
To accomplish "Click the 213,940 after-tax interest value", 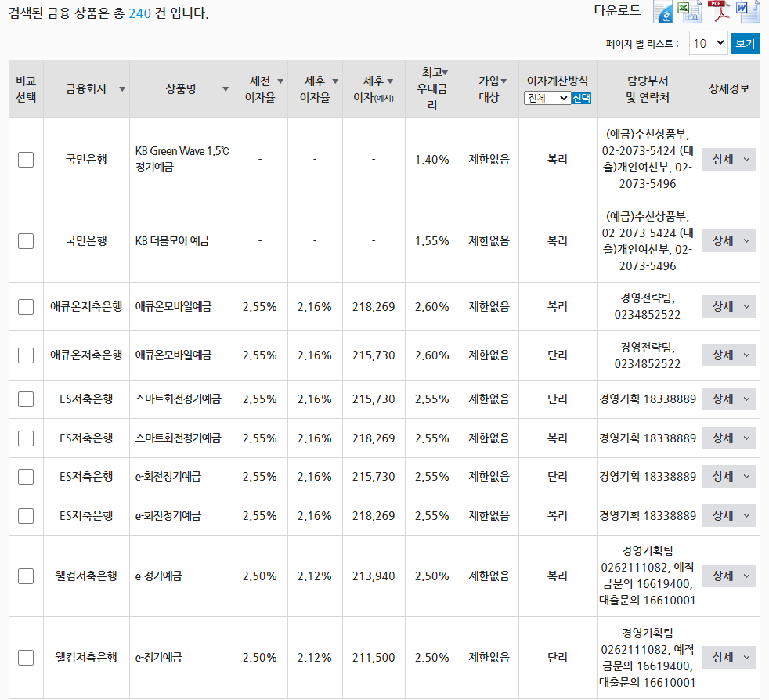I will click(374, 576).
